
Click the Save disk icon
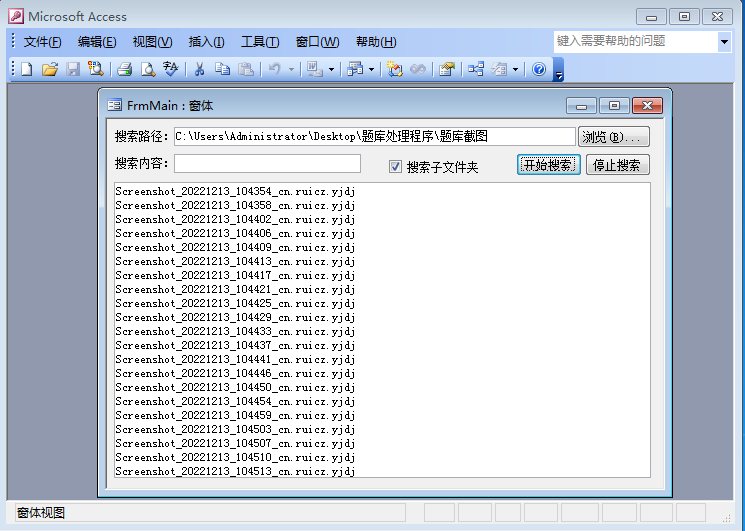73,69
